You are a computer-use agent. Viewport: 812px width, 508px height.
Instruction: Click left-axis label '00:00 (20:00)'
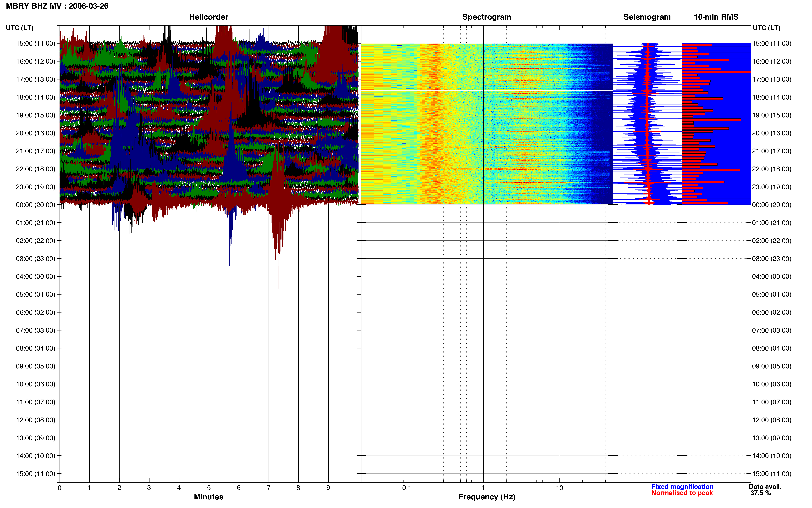(36, 205)
